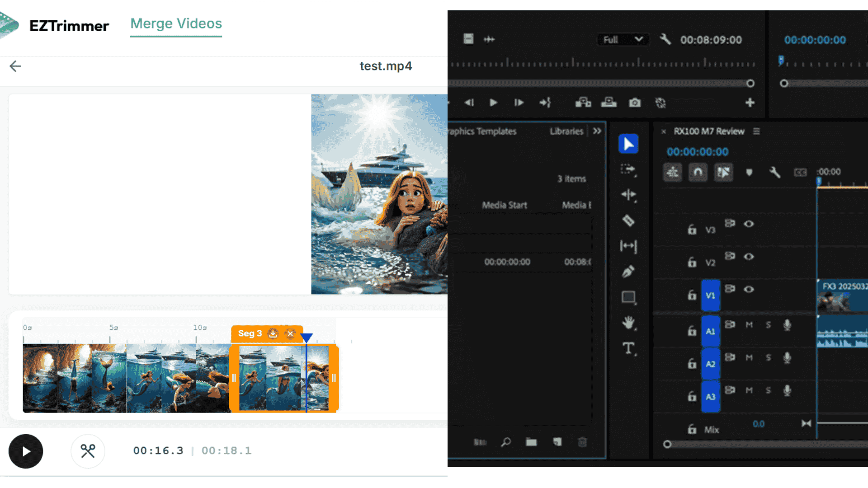Screen dimensions: 868x488
Task: Switch to the Libraries panel tab
Action: coord(566,131)
